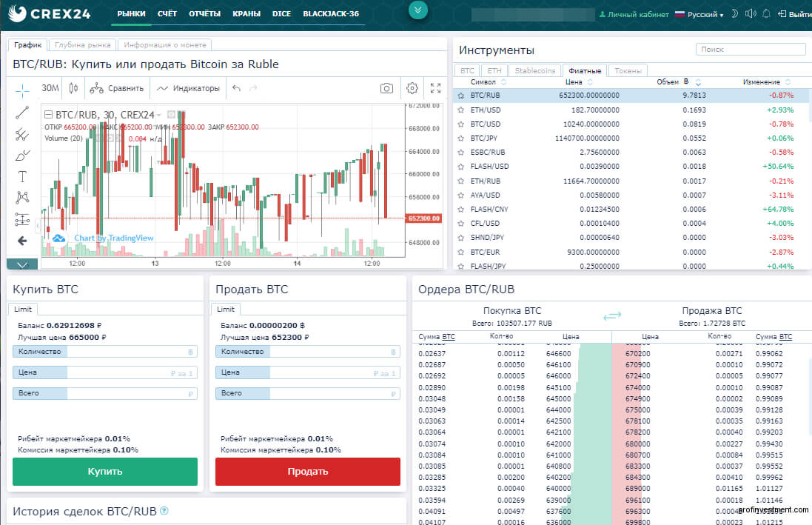Favorite the BTC/RUB star
812x525 pixels.
461,96
